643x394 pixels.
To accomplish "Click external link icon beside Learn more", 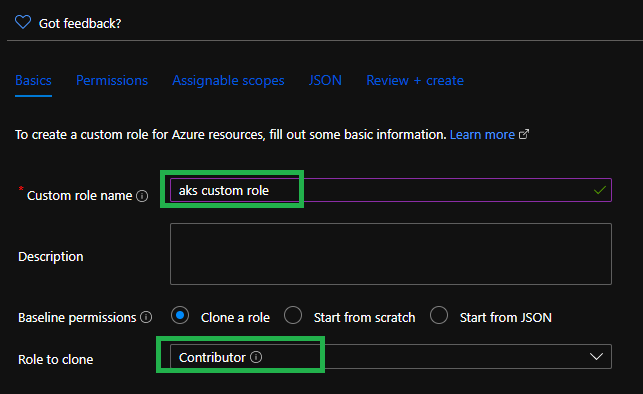I will (x=524, y=134).
